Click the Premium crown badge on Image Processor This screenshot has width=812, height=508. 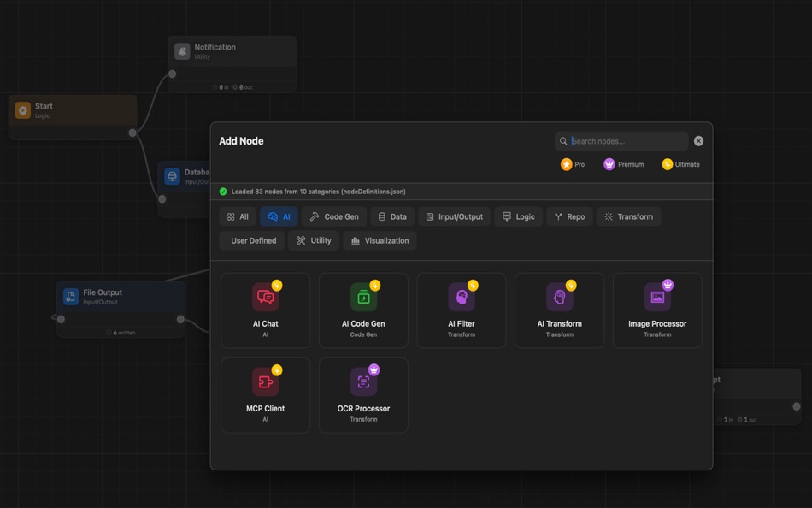tap(668, 285)
